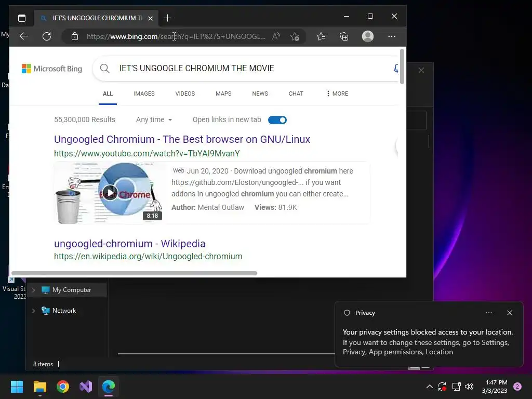The width and height of the screenshot is (532, 399).
Task: Launch Google Chrome from the taskbar
Action: 63,387
